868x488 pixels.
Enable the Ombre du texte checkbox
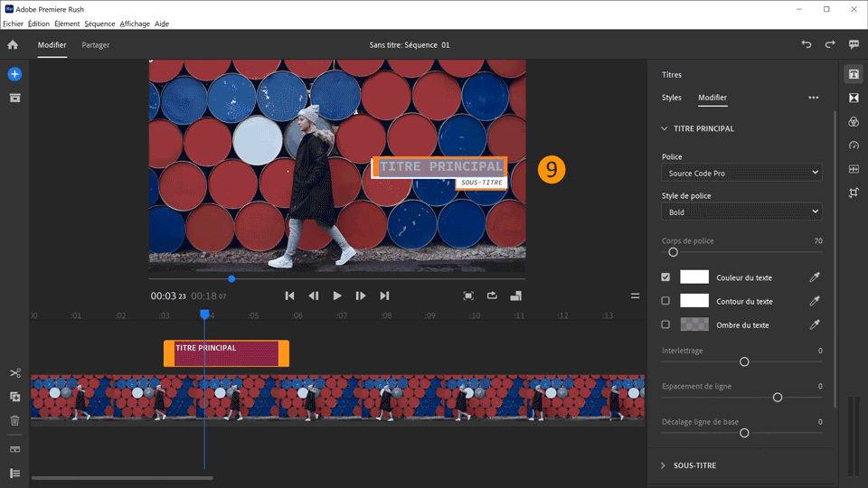point(666,324)
